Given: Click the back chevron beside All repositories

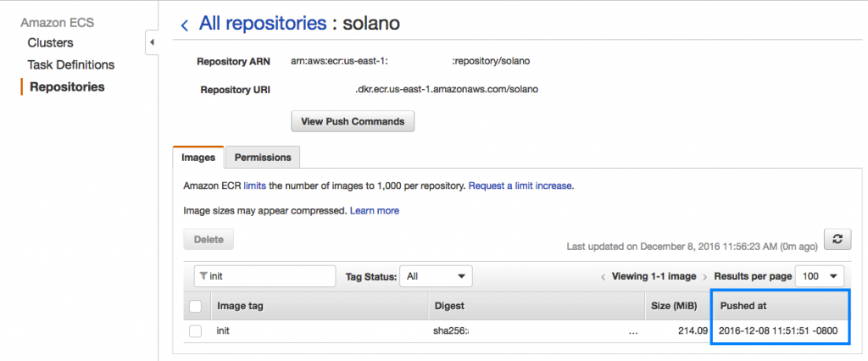Looking at the screenshot, I should (185, 25).
